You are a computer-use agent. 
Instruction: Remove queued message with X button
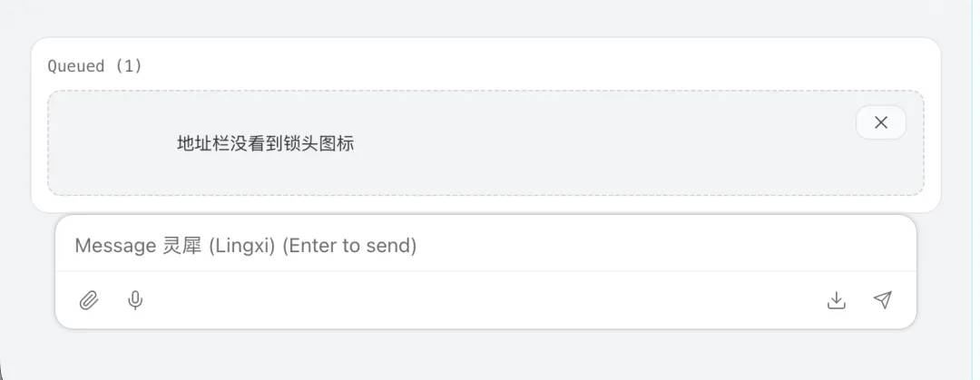tap(880, 122)
